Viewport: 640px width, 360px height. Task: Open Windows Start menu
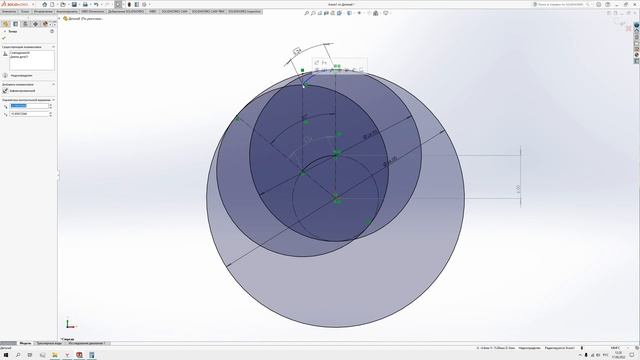6,355
